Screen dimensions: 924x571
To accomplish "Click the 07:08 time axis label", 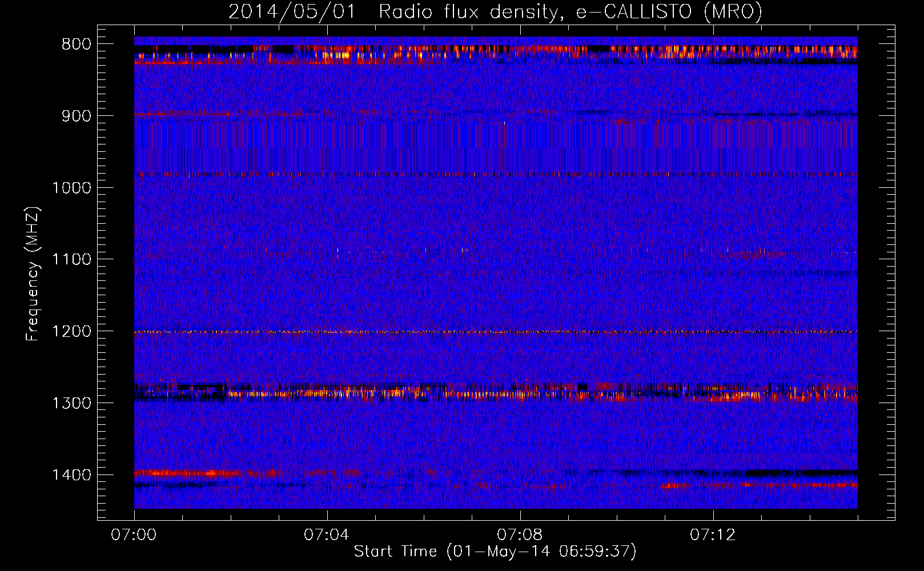I will click(x=520, y=535).
